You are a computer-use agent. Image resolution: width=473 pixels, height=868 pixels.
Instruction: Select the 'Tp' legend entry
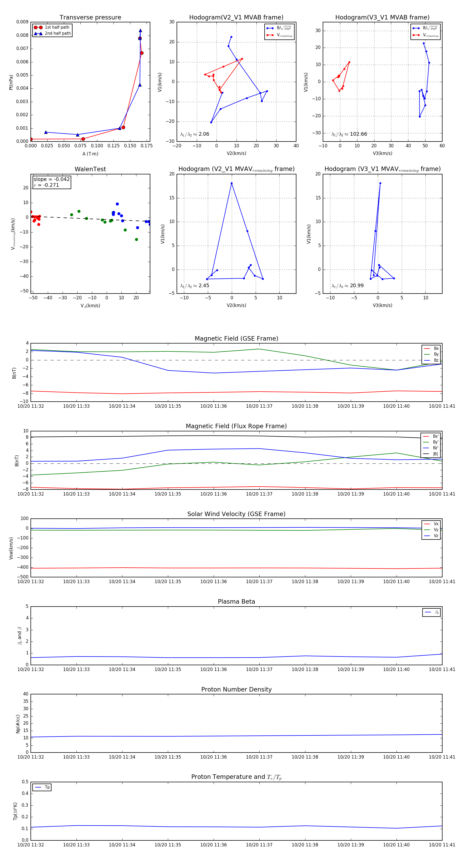click(x=42, y=787)
